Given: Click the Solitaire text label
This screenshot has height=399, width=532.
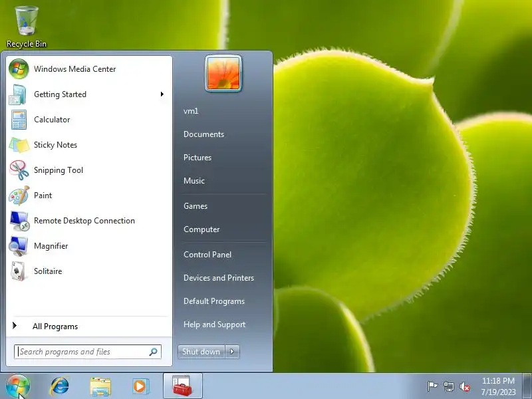Looking at the screenshot, I should click(x=48, y=271).
